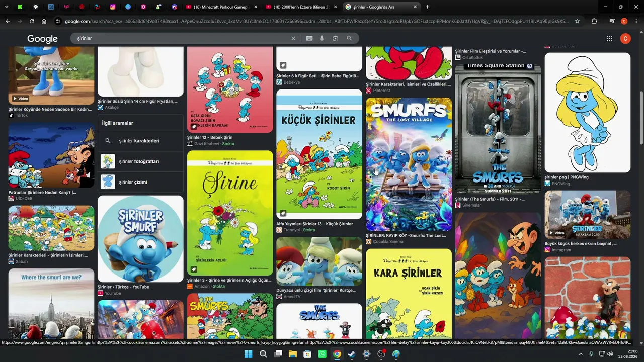Select the Instagram pinned tab

[x=113, y=7]
